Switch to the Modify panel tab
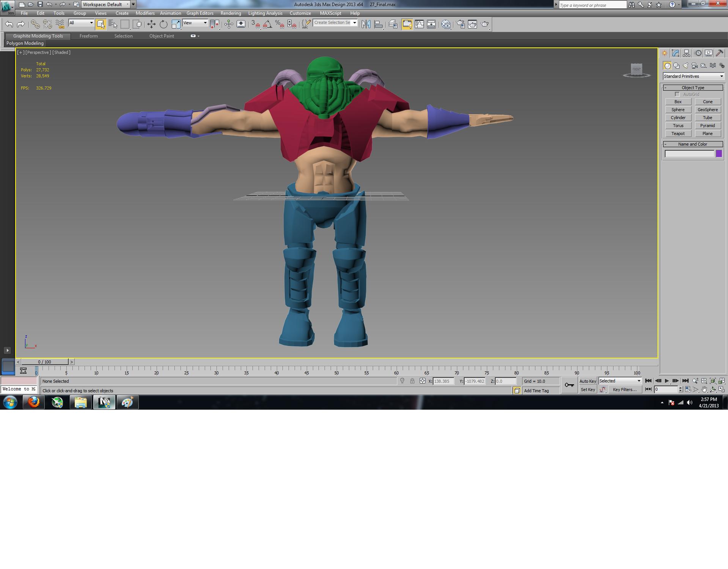 (x=675, y=53)
